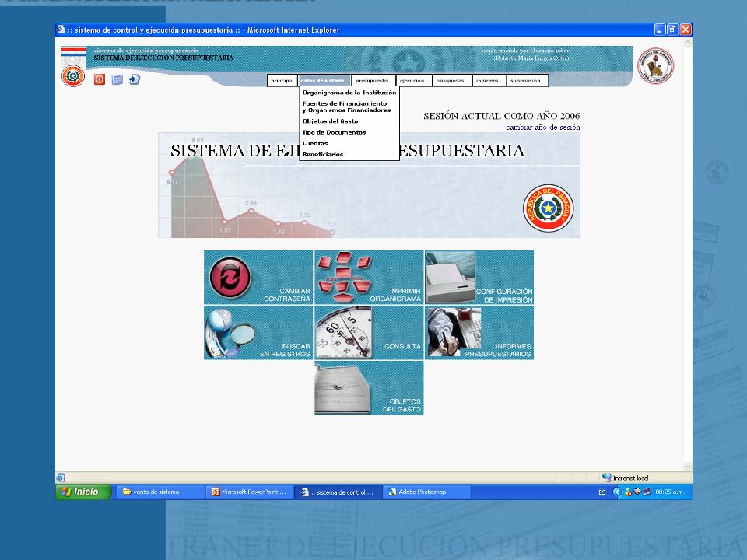This screenshot has height=560, width=747.
Task: Open the Consulta stopwatch tile
Action: [x=369, y=332]
